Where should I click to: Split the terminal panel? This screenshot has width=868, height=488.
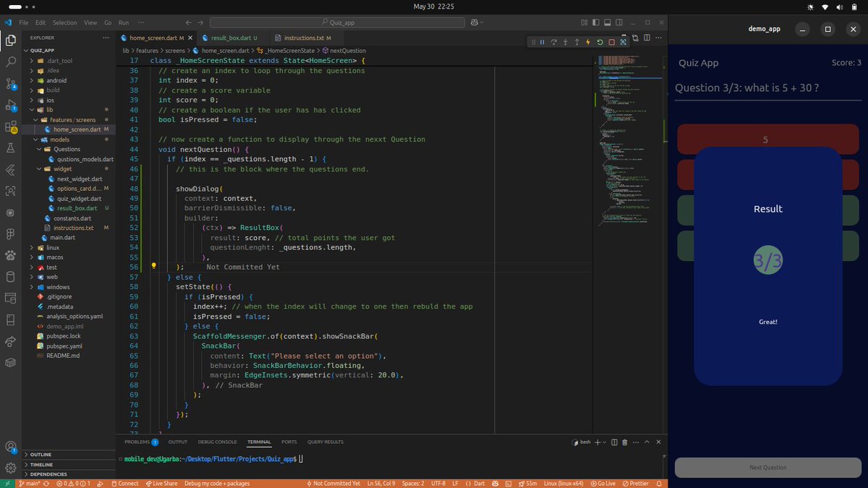[x=614, y=442]
